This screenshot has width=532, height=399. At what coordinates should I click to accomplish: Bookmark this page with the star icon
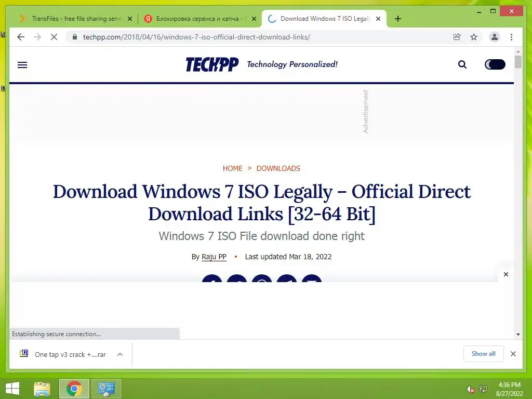pos(474,37)
